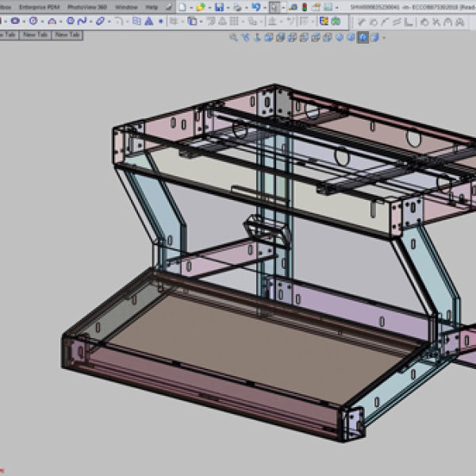476x476 pixels.
Task: Expand the Circle tool flyout arrow
Action: click(x=42, y=21)
